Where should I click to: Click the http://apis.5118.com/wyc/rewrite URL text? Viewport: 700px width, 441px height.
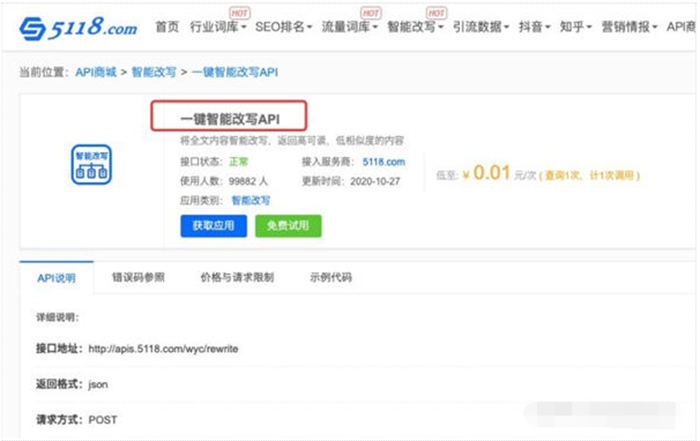click(163, 349)
